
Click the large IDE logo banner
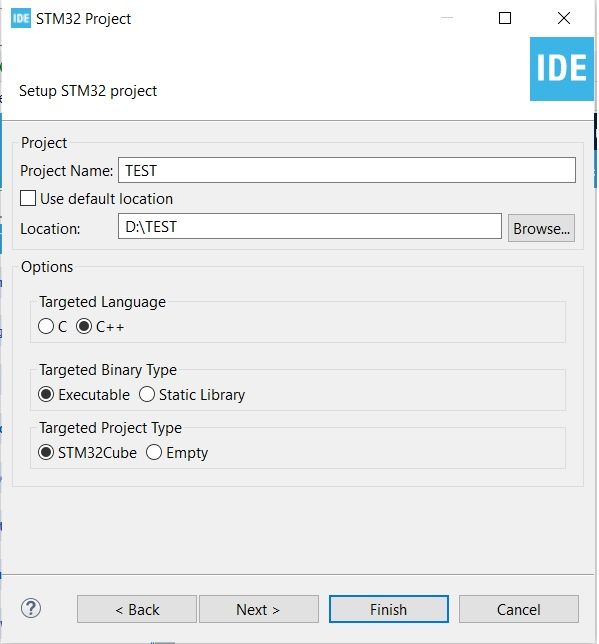pos(562,69)
